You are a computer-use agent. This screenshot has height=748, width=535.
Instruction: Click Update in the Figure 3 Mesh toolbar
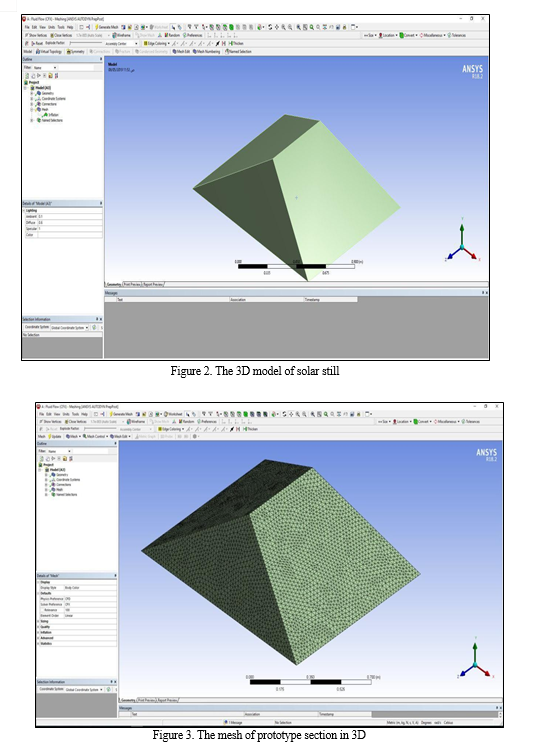(x=55, y=436)
